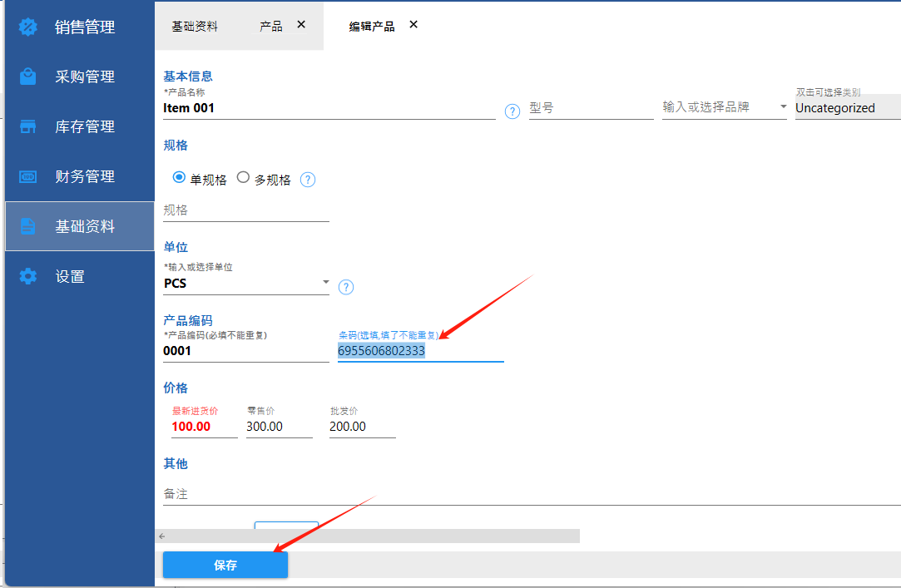Click the basic data document icon
The image size is (901, 588).
coord(28,226)
